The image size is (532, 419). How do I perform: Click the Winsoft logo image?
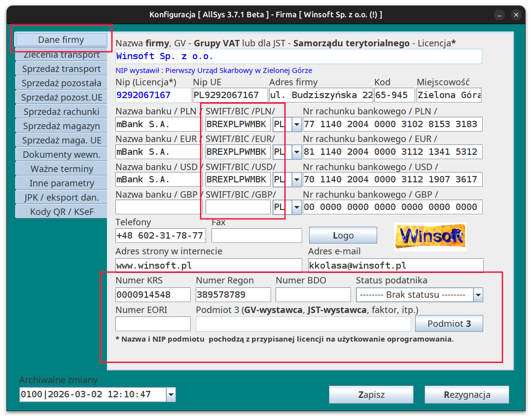[x=430, y=237]
